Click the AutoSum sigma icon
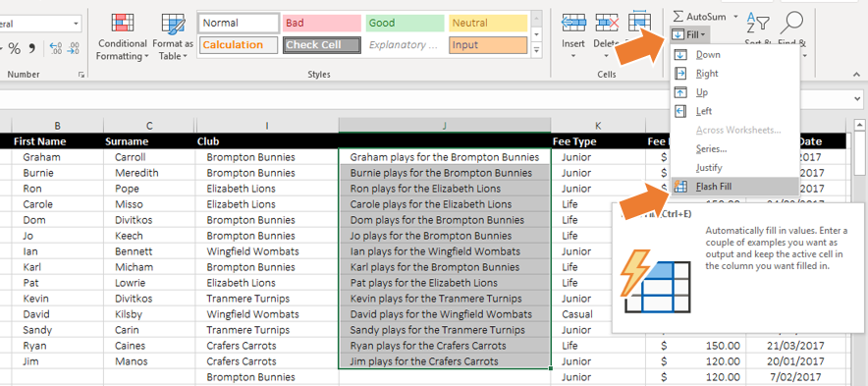868x386 pixels. tap(678, 17)
